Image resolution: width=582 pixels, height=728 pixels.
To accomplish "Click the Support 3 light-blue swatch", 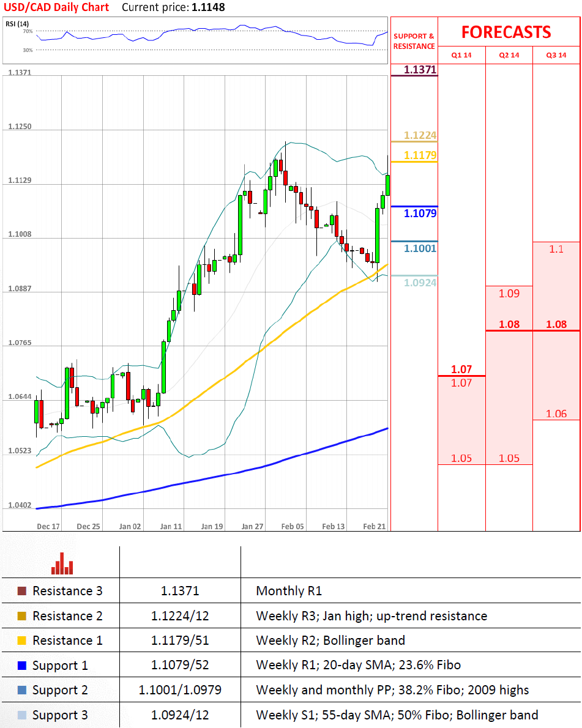I will pyautogui.click(x=22, y=715).
